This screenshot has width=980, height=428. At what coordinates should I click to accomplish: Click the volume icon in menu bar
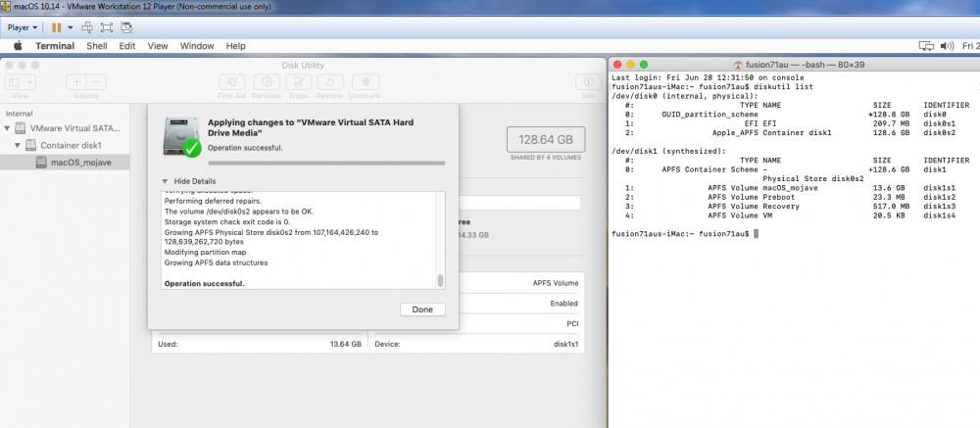tap(947, 46)
